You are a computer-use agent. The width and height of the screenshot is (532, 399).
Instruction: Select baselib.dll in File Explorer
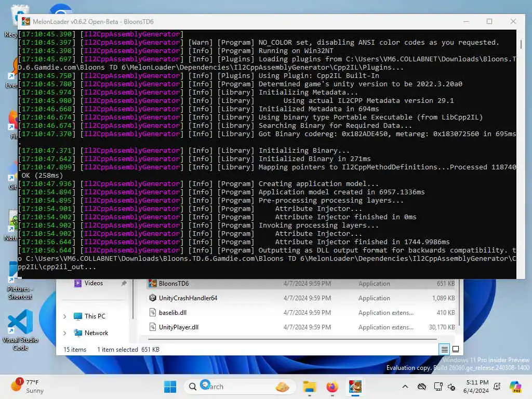[302, 312]
